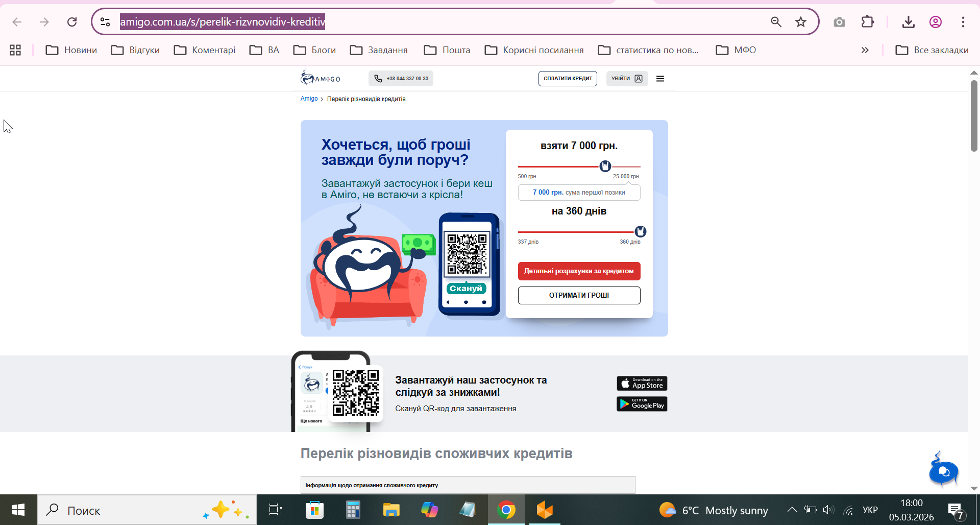Screen dimensions: 980x525
Task: Click the app download QR code
Action: click(356, 392)
